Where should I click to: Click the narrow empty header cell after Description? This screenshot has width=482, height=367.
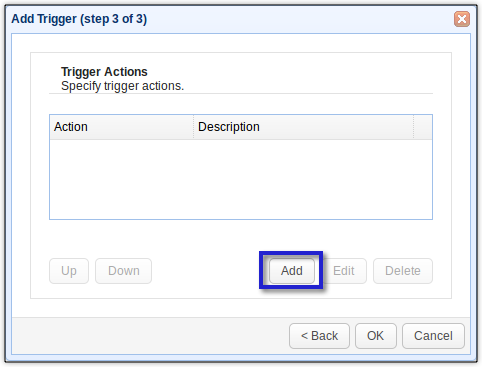(423, 127)
